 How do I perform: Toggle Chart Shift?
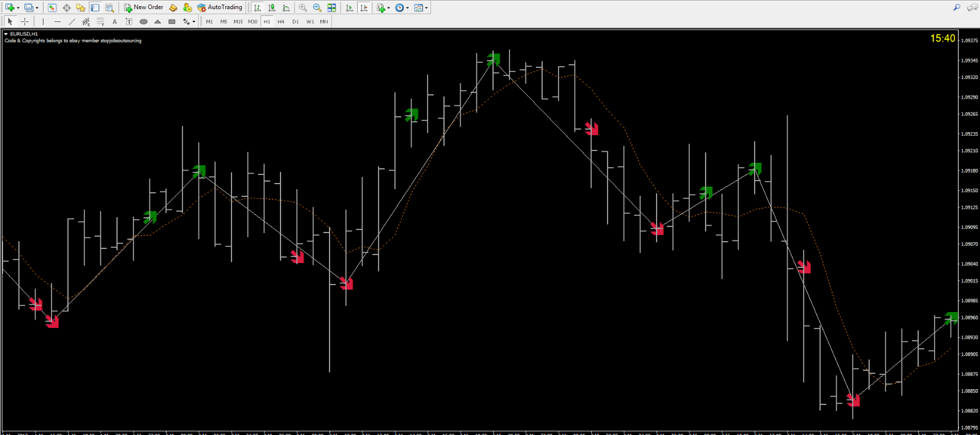(x=364, y=7)
